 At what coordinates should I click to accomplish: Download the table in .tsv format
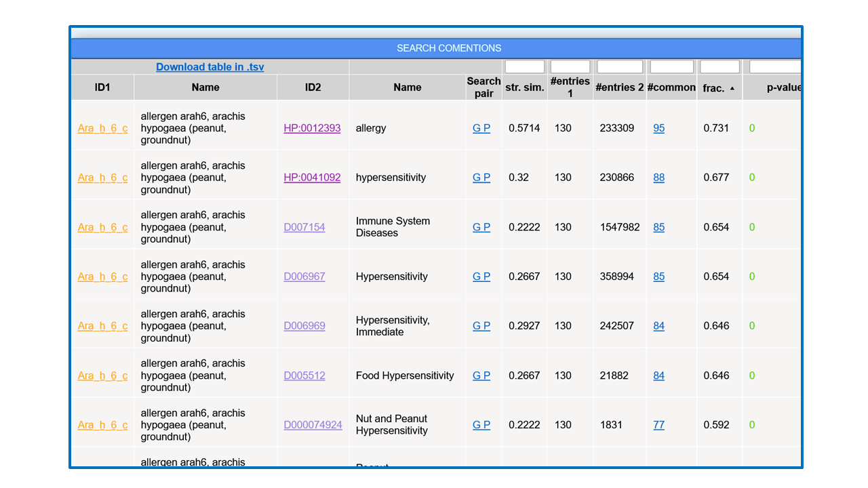210,66
